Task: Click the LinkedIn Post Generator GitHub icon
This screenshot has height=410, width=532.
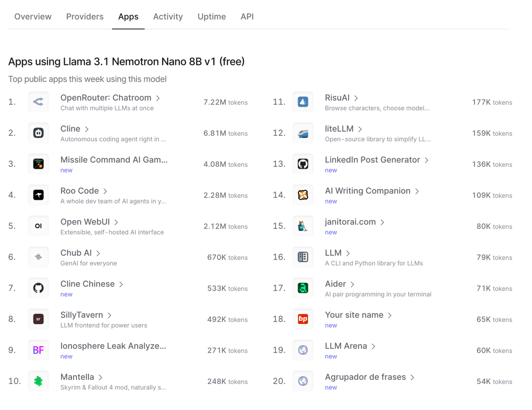Action: pyautogui.click(x=303, y=164)
